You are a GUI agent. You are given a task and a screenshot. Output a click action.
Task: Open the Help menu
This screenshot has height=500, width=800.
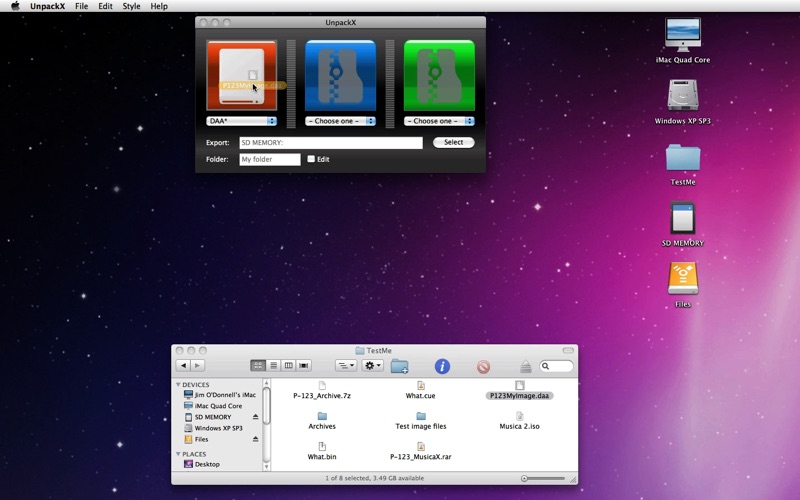tap(159, 6)
